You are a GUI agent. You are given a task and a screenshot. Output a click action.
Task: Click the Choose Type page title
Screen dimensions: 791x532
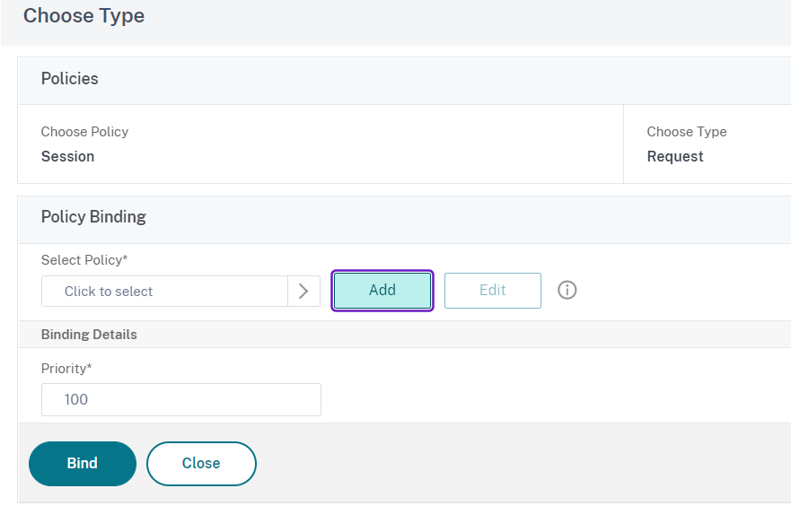point(83,16)
